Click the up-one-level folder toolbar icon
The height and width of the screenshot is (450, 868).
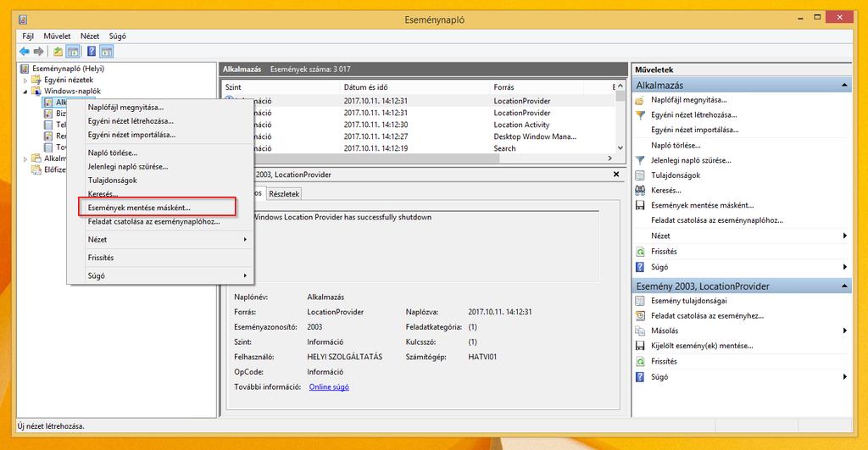(x=58, y=52)
